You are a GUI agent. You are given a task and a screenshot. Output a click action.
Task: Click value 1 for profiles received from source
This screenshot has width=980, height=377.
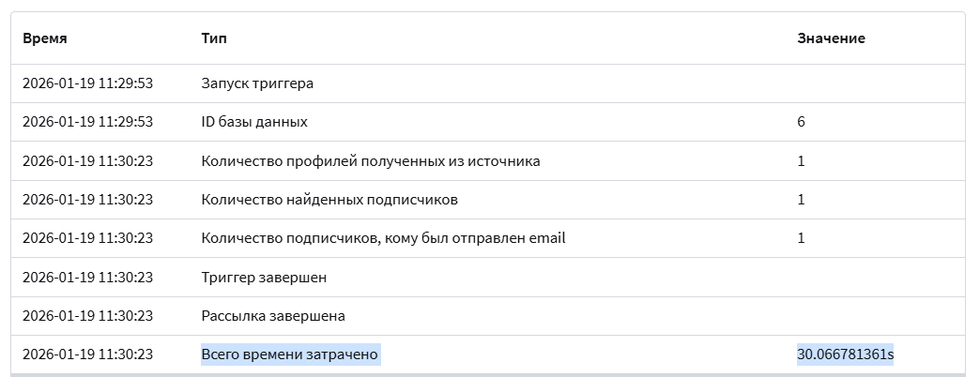[801, 161]
